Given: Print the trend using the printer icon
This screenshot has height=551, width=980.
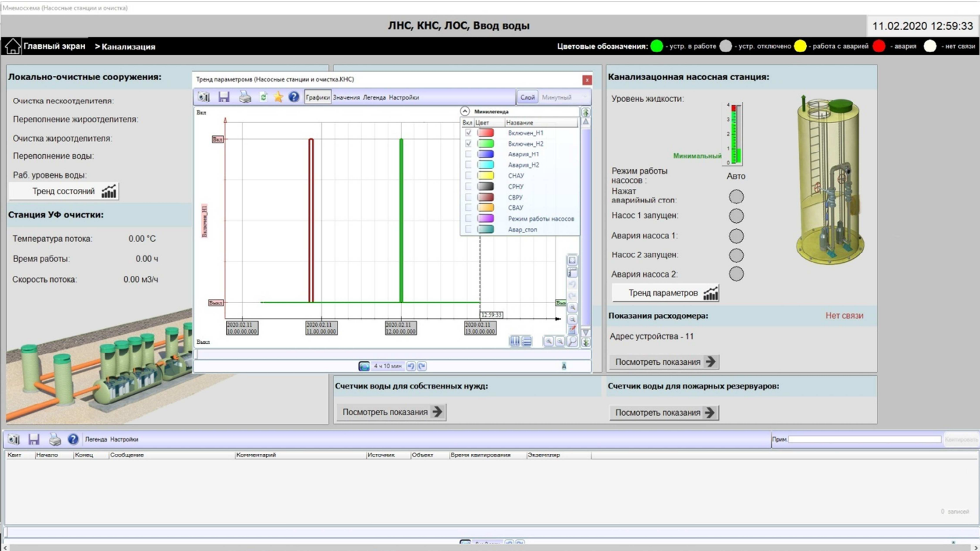Looking at the screenshot, I should click(244, 97).
